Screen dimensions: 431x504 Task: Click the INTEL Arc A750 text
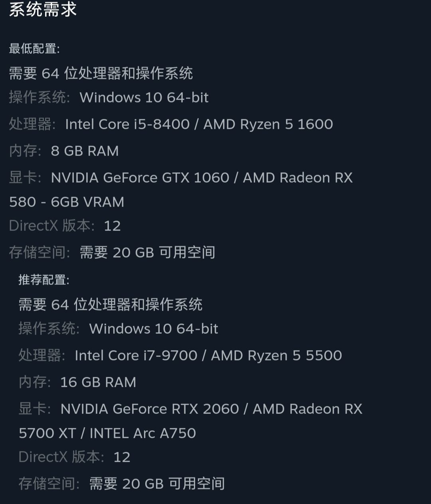pos(143,433)
